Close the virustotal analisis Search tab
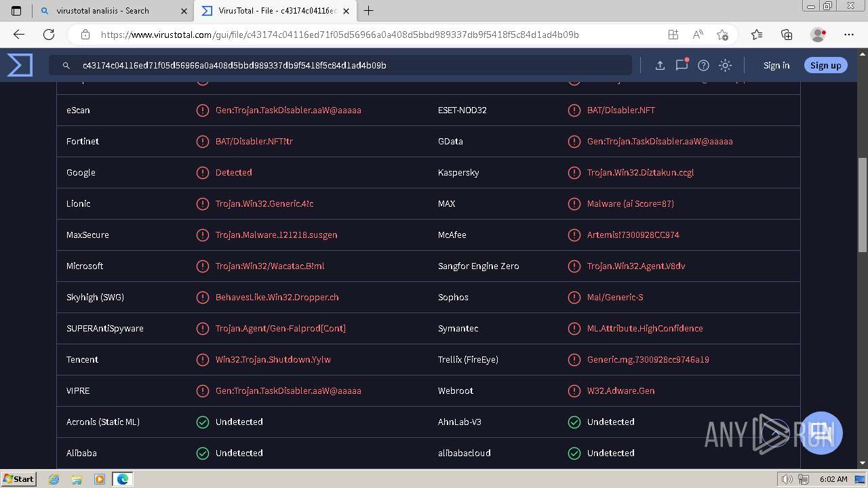The width and height of the screenshot is (868, 488). coord(184,11)
